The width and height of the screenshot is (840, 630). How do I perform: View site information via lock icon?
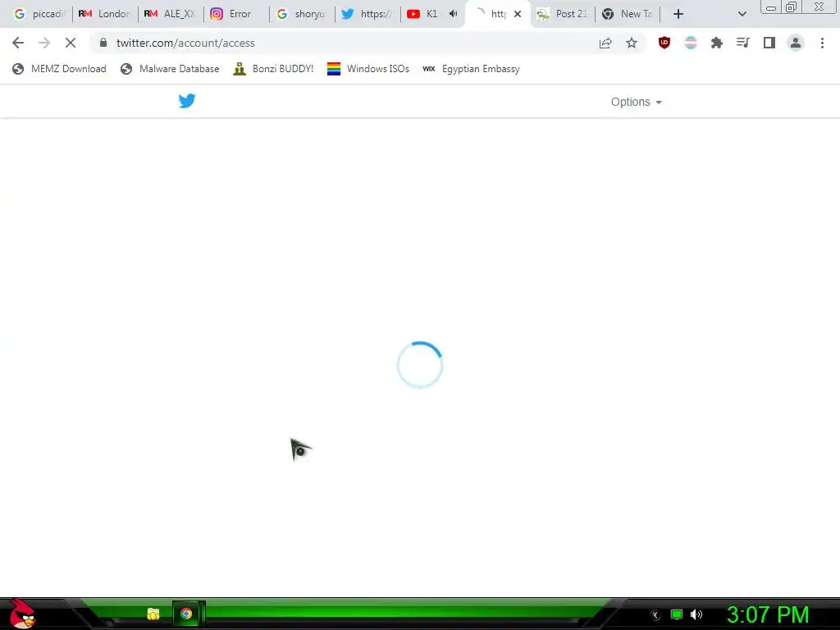[103, 43]
